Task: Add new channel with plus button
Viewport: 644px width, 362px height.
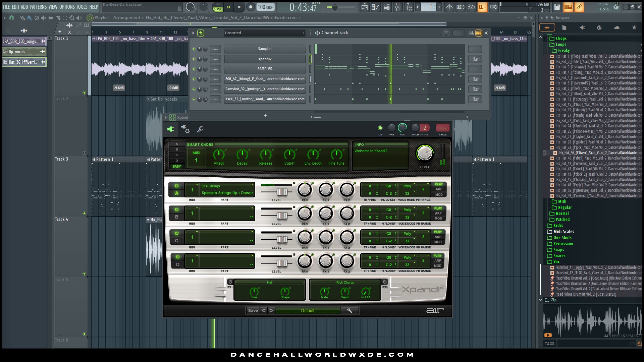Action: [x=265, y=115]
